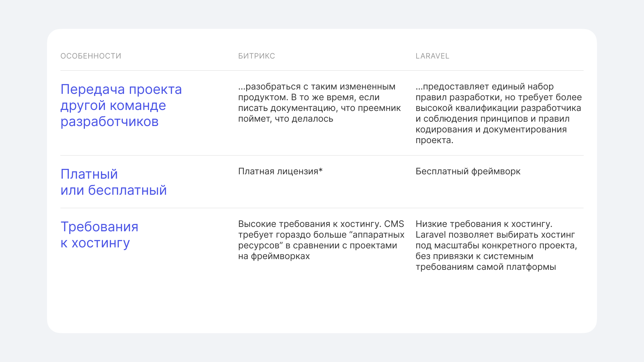This screenshot has width=644, height=362.
Task: Click the ОСОБЕННОСТИ column header
Action: (91, 56)
